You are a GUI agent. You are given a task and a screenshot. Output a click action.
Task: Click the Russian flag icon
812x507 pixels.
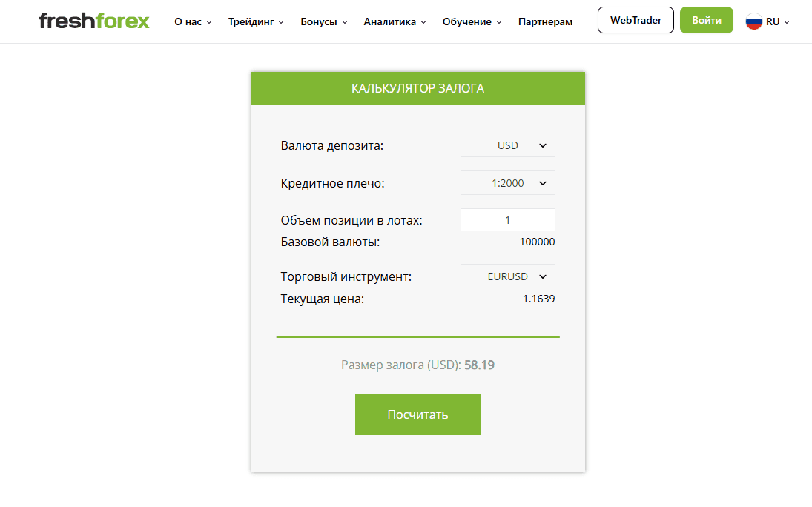point(753,21)
